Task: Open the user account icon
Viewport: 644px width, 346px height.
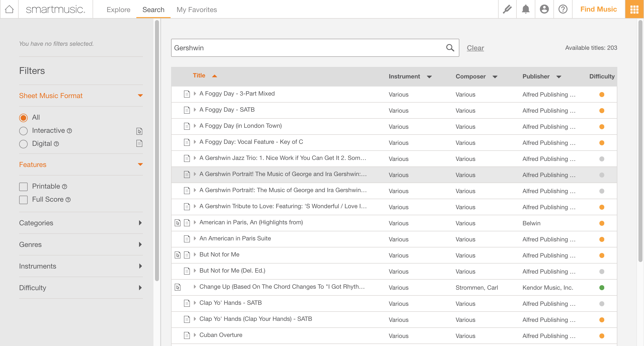Action: click(544, 9)
